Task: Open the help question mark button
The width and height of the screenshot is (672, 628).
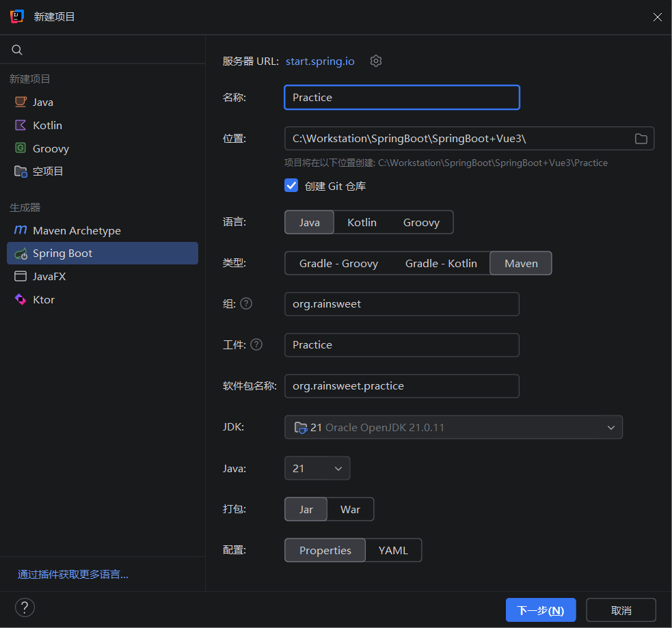Action: [25, 607]
